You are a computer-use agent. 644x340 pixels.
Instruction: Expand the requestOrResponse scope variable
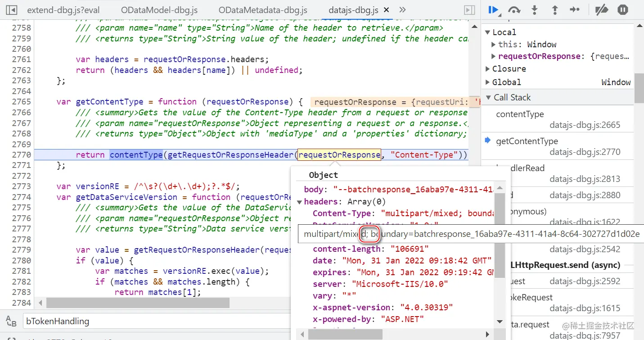click(494, 56)
